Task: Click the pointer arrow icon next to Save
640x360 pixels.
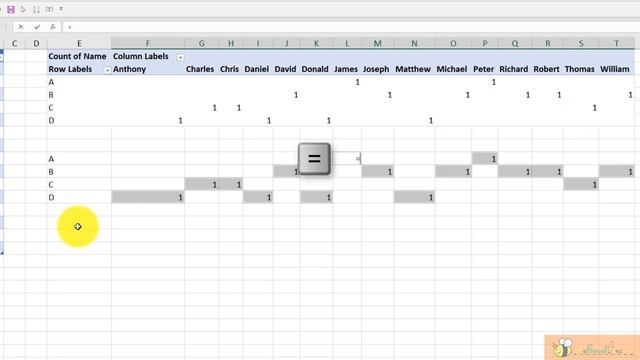Action: (23, 9)
